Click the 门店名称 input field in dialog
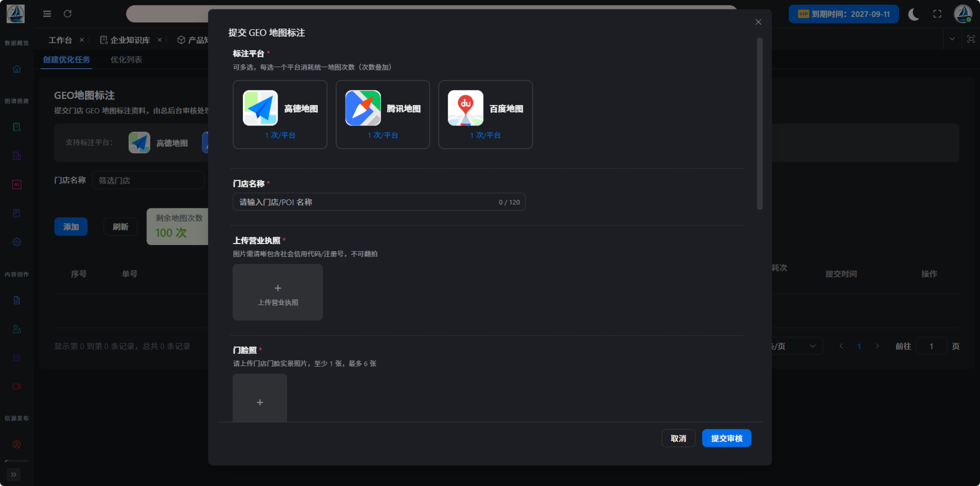 pos(379,202)
